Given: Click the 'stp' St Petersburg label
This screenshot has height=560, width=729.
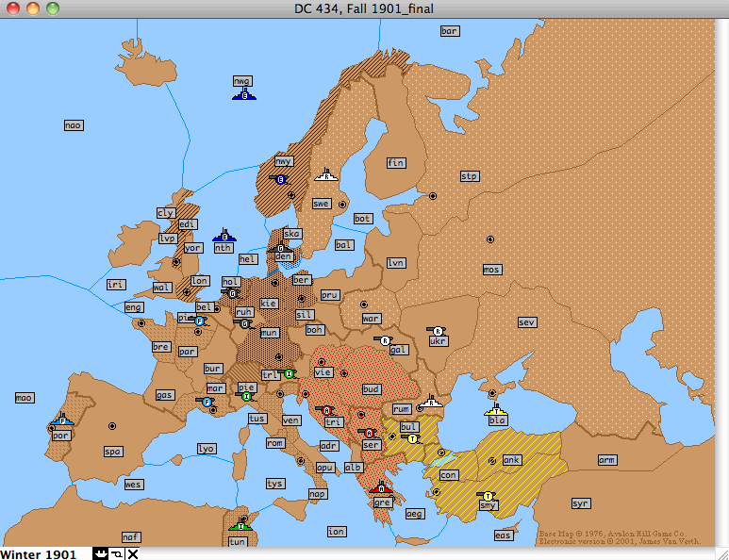Looking at the screenshot, I should click(470, 176).
